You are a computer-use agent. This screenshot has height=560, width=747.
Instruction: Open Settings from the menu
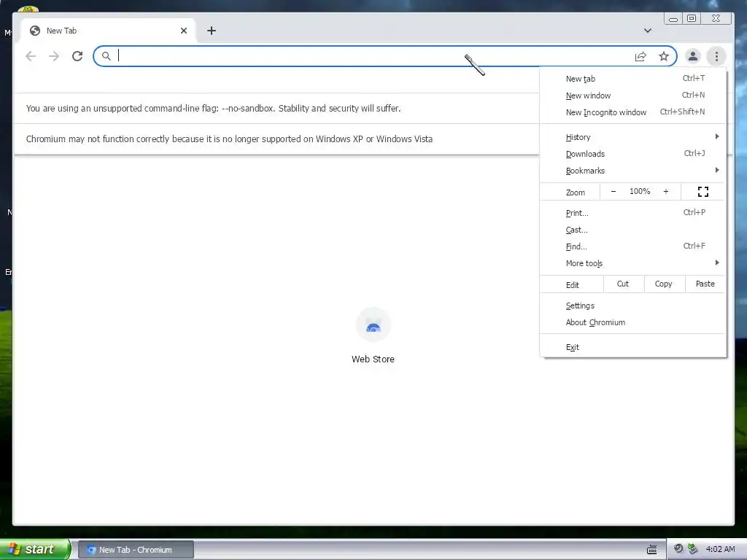(x=632, y=306)
